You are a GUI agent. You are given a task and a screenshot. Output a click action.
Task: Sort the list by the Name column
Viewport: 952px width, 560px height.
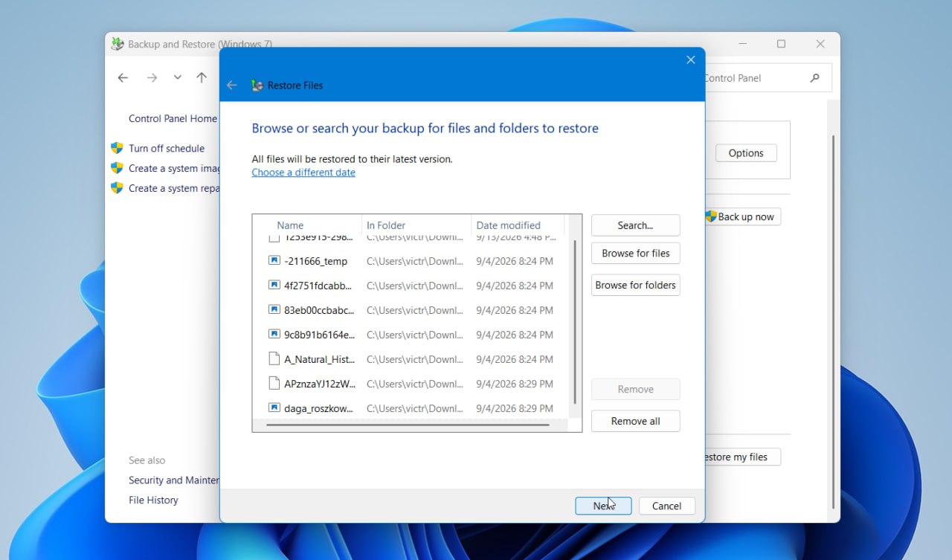(x=290, y=225)
